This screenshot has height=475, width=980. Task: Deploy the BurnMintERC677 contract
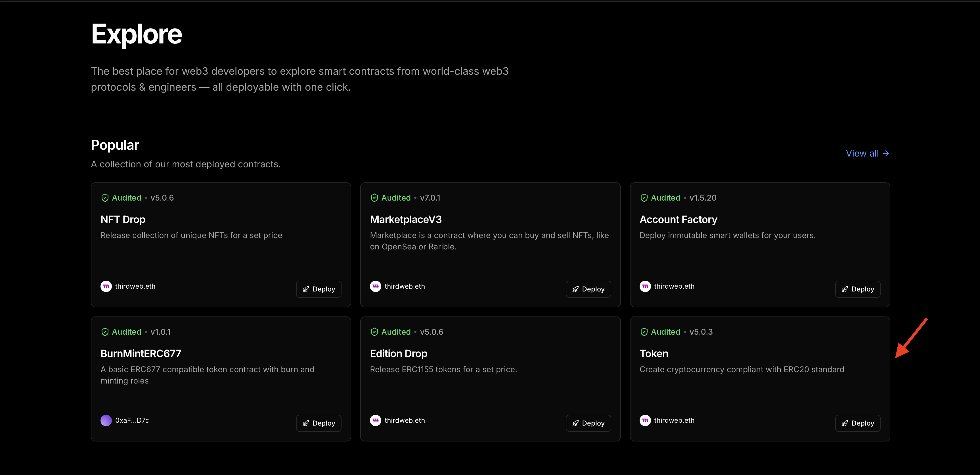pyautogui.click(x=319, y=423)
